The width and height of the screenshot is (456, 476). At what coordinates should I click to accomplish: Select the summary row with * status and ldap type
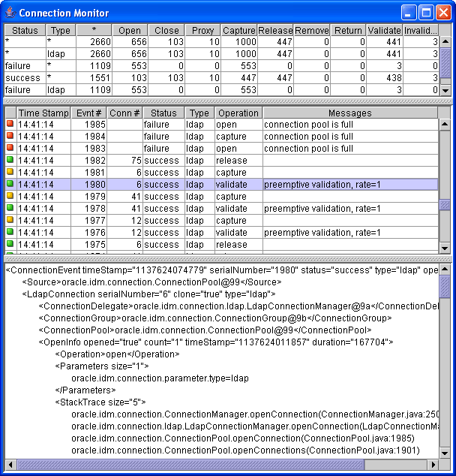[x=222, y=54]
